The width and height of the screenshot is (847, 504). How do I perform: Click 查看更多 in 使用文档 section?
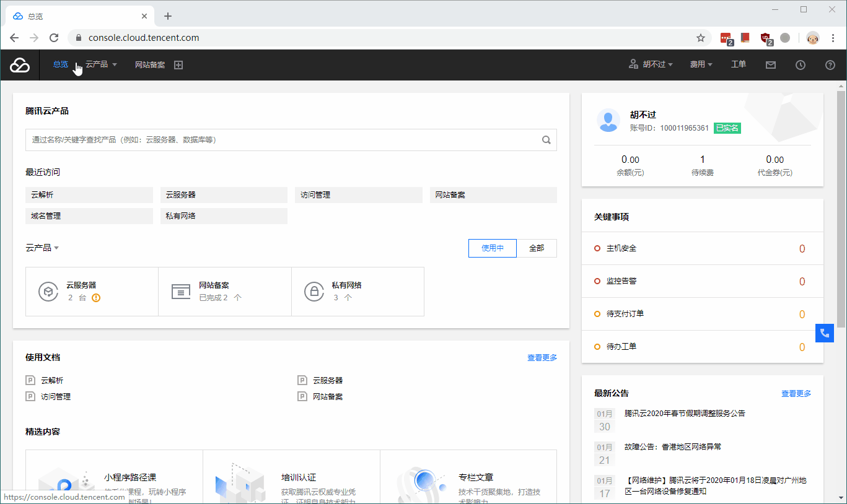click(x=542, y=358)
